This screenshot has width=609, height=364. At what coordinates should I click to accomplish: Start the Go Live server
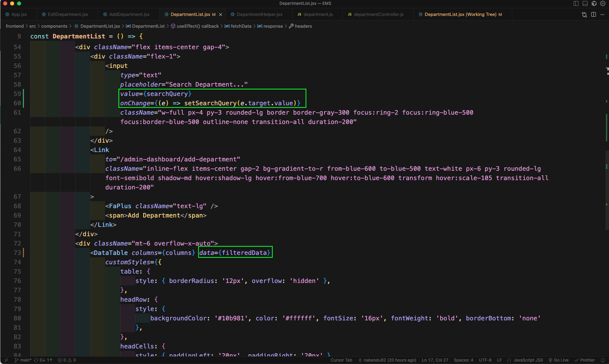pos(558,360)
